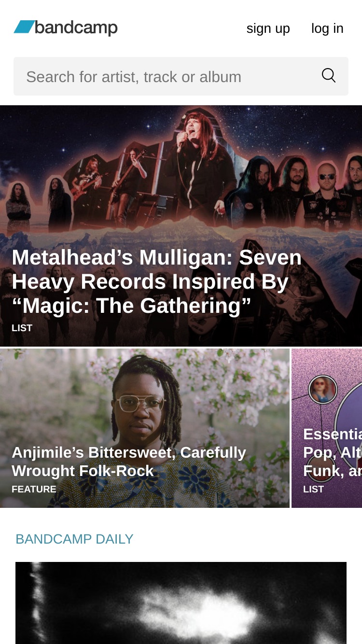Select the black-and-white image below Bandcamp Daily
This screenshot has height=644, width=362.
coord(181,603)
